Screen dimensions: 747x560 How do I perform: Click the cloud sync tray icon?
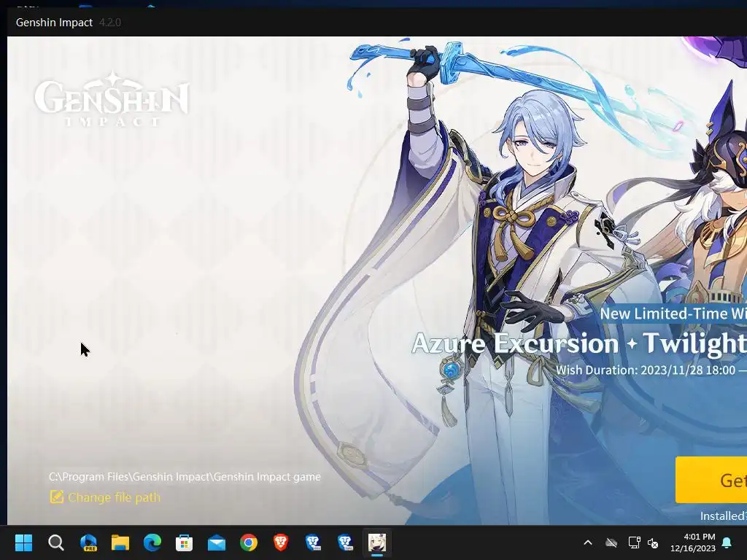click(x=611, y=542)
